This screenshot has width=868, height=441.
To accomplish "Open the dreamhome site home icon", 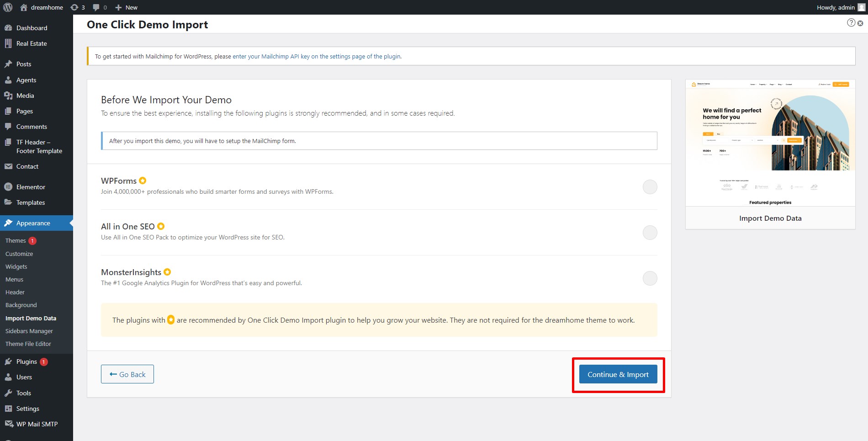I will tap(24, 7).
